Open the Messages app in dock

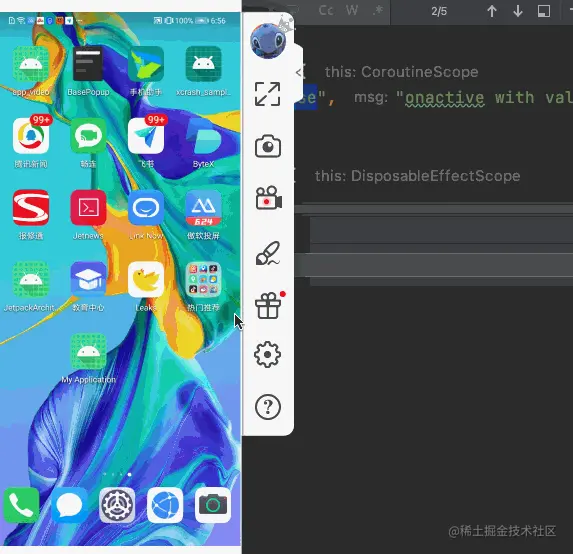point(69,505)
